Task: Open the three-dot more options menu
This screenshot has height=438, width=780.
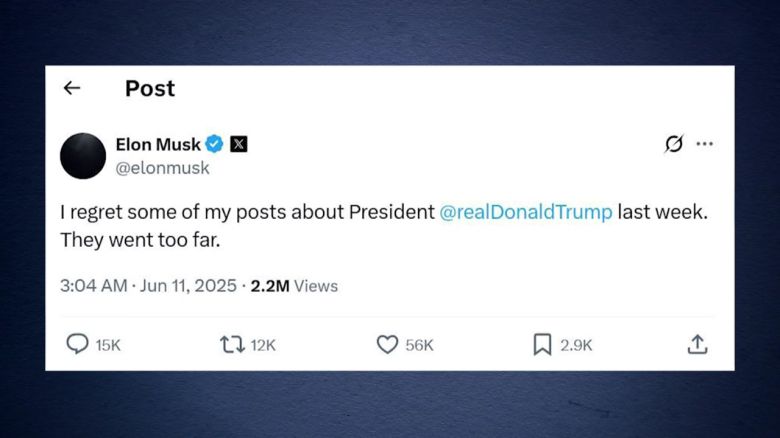Action: click(x=705, y=144)
